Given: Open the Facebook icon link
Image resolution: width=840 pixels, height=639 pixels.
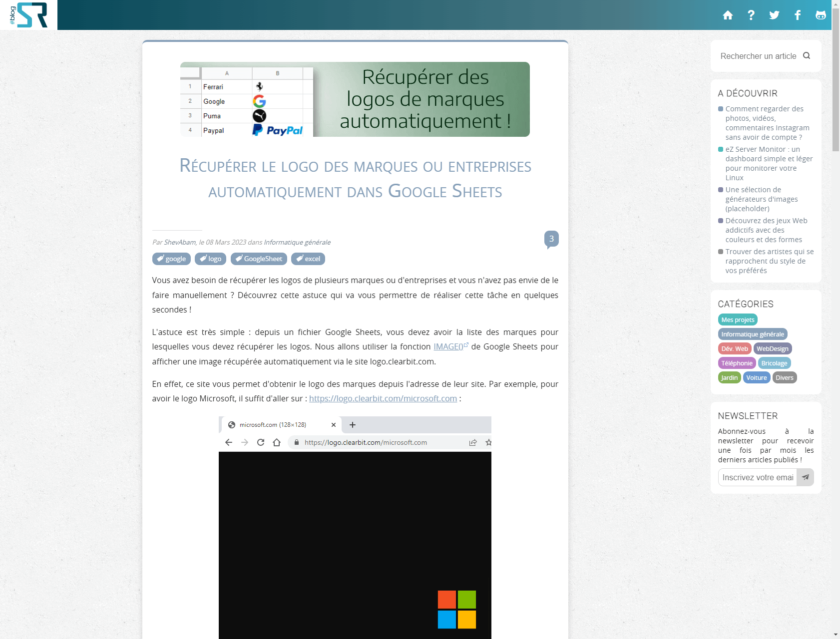Looking at the screenshot, I should pyautogui.click(x=798, y=15).
